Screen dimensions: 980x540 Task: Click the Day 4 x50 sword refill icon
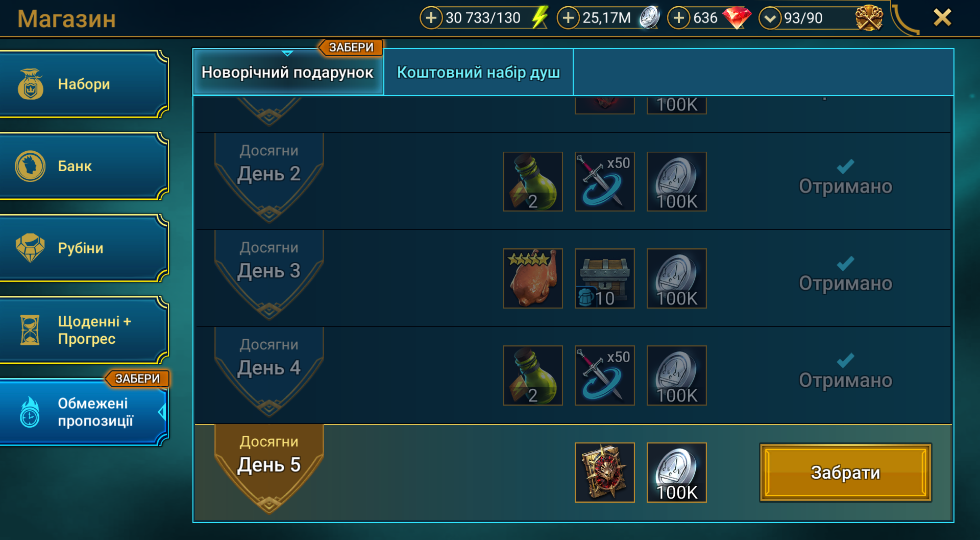click(605, 375)
